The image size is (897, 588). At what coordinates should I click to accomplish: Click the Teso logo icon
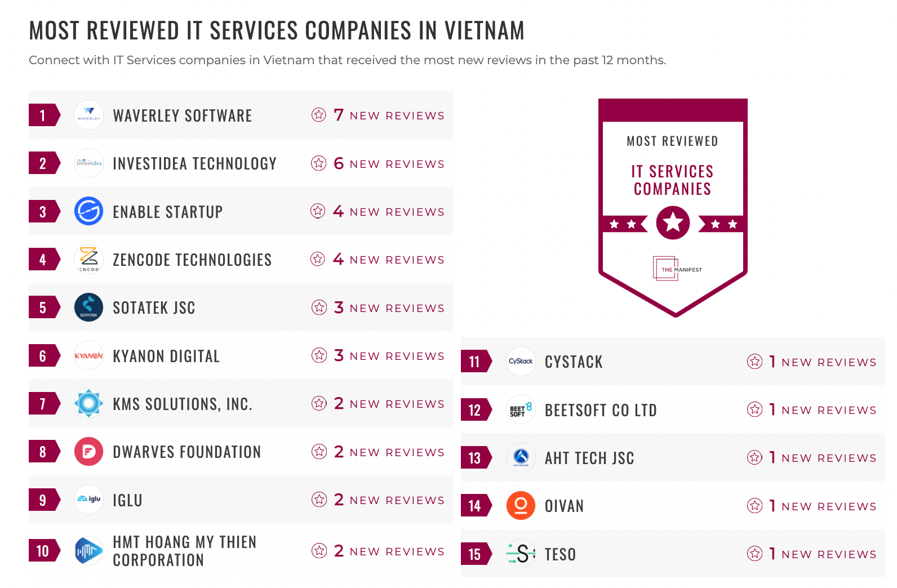coord(521,554)
